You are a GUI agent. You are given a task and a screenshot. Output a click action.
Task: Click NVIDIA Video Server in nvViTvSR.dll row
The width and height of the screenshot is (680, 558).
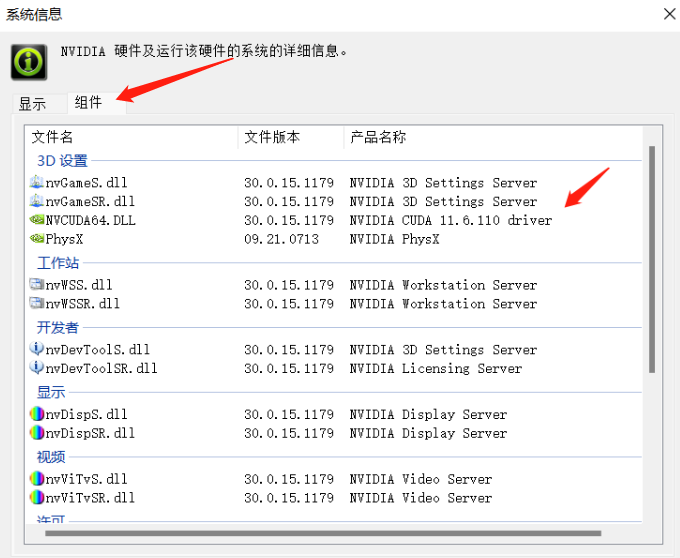tap(421, 498)
